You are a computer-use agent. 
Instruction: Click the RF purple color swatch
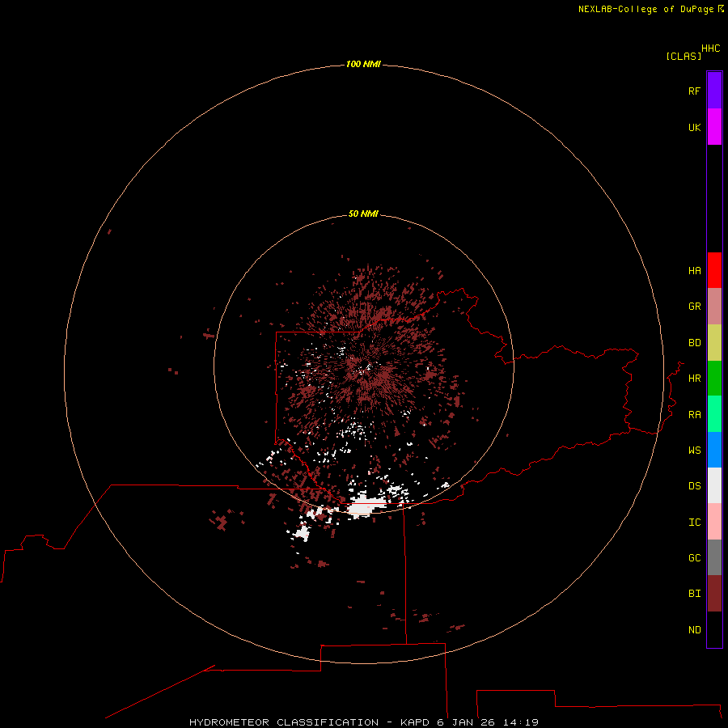click(x=714, y=91)
